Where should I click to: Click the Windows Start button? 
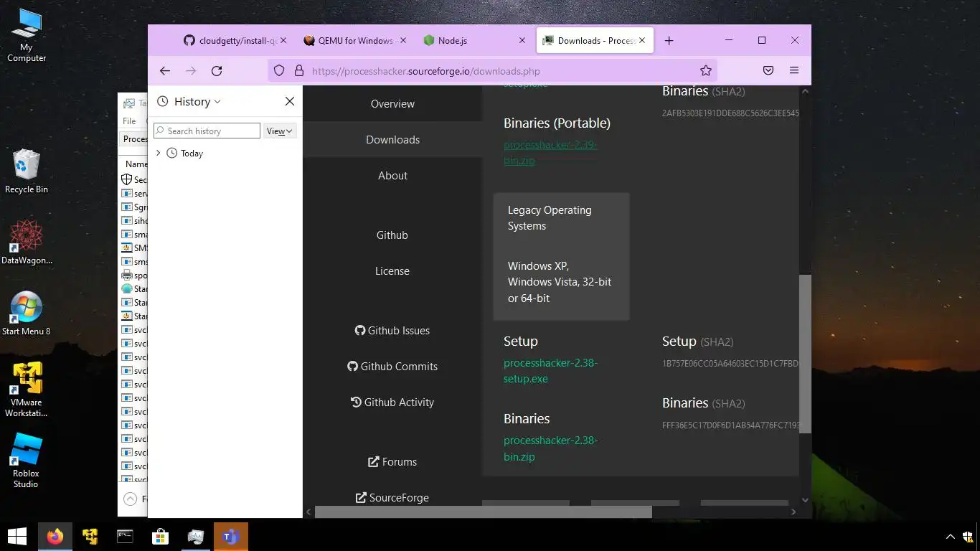pos(17,536)
